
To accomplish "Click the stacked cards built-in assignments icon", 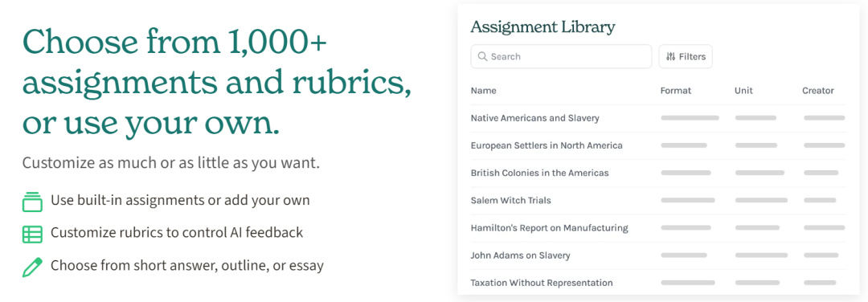I will (32, 202).
